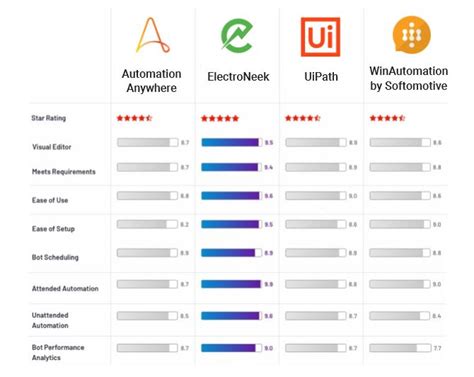Image resolution: width=474 pixels, height=377 pixels.
Task: Click Automation Anywhere's Ease of Setup bar
Action: click(x=147, y=224)
